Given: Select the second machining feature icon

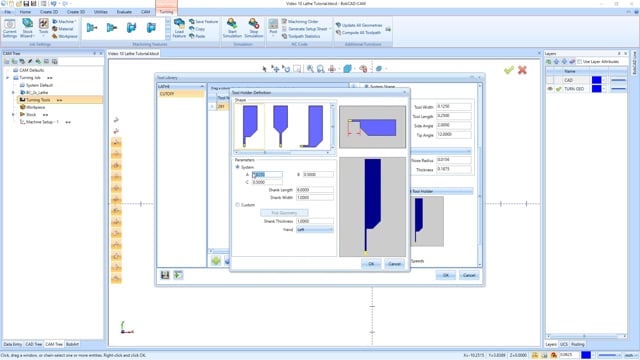Looking at the screenshot, I should 111,27.
